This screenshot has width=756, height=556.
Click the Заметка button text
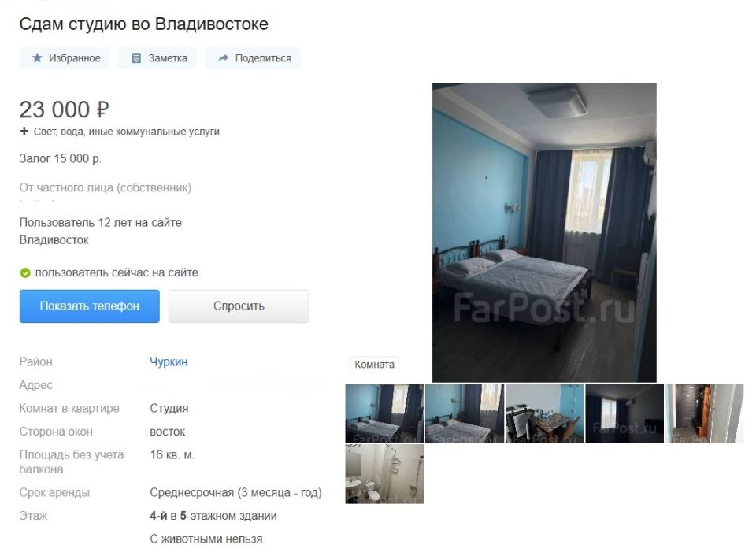pos(168,58)
